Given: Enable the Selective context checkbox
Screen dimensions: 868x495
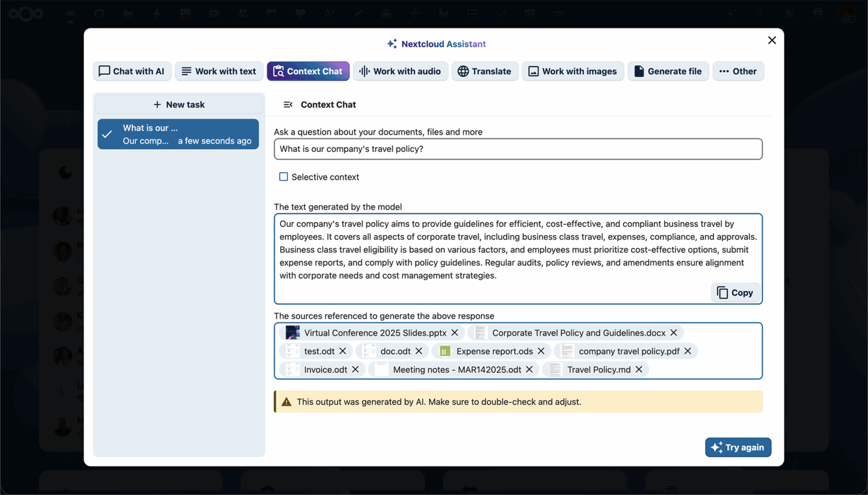Looking at the screenshot, I should [x=284, y=177].
